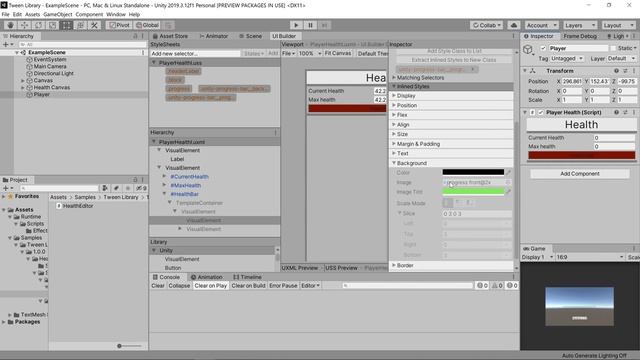
Task: Switch to the Timeline tab
Action: [247, 277]
